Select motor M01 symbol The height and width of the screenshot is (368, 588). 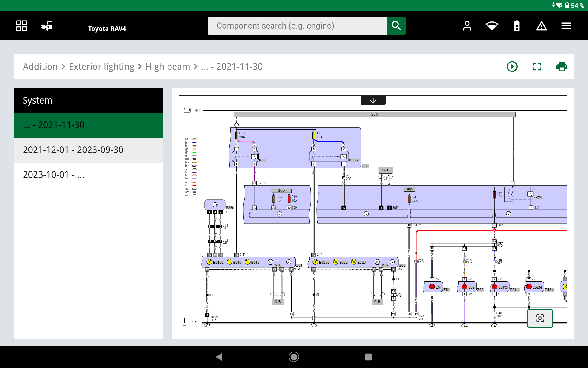pos(270,262)
